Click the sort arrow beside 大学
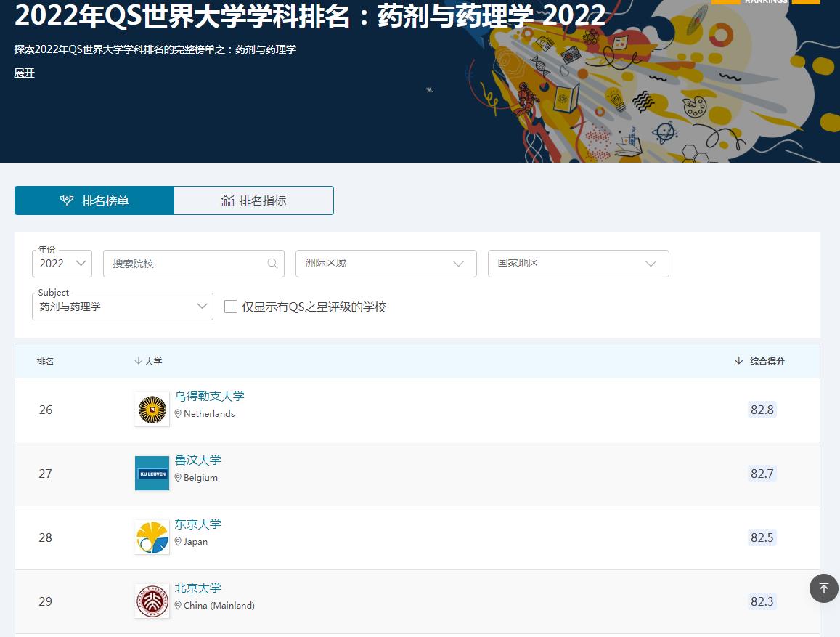Viewport: 840px width, 637px height. 138,361
